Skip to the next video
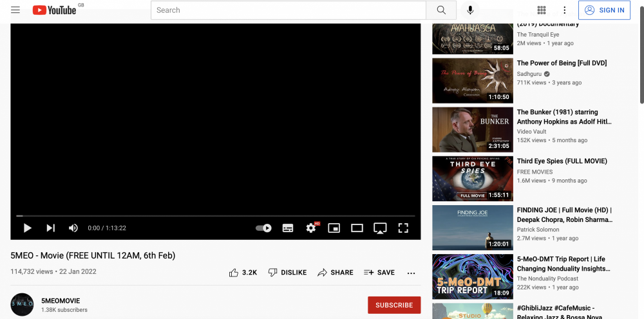Viewport: 644px width, 319px height. click(50, 228)
